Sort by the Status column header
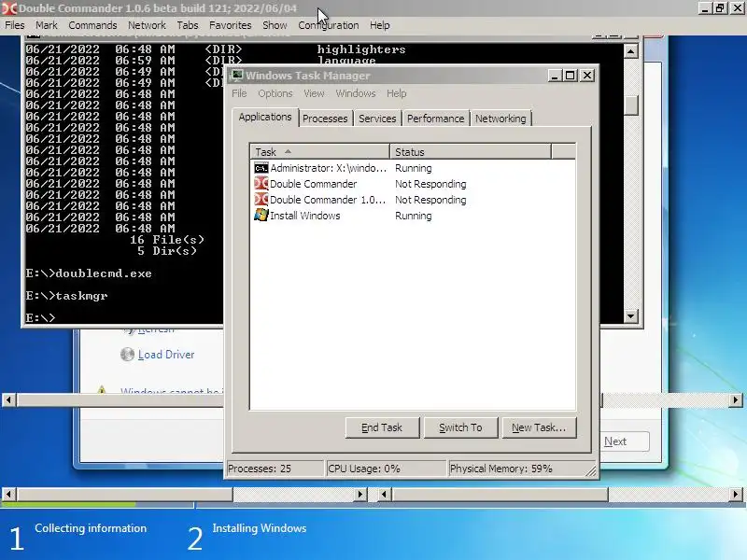 pos(471,152)
